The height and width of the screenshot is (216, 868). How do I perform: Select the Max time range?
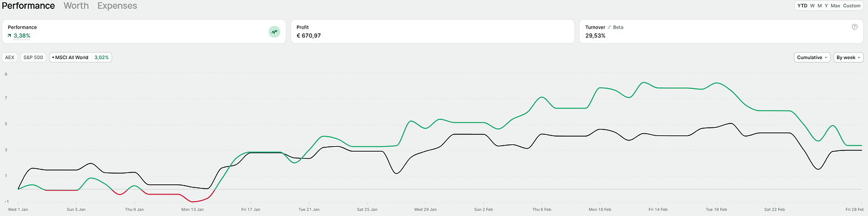[835, 6]
